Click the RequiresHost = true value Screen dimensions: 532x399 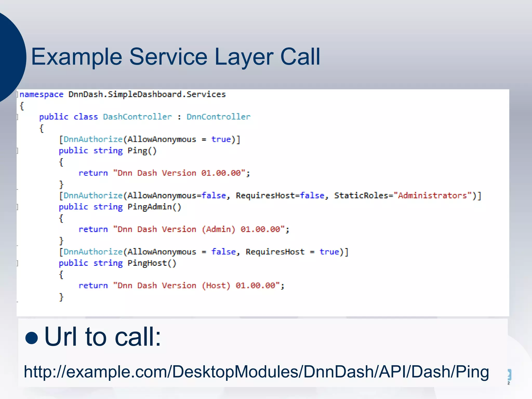(329, 252)
